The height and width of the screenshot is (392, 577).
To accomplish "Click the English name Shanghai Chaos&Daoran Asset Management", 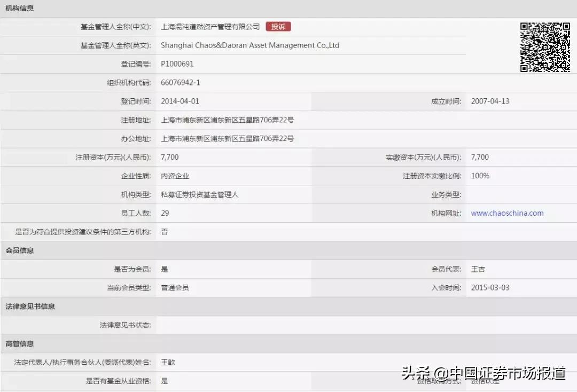I will (249, 45).
